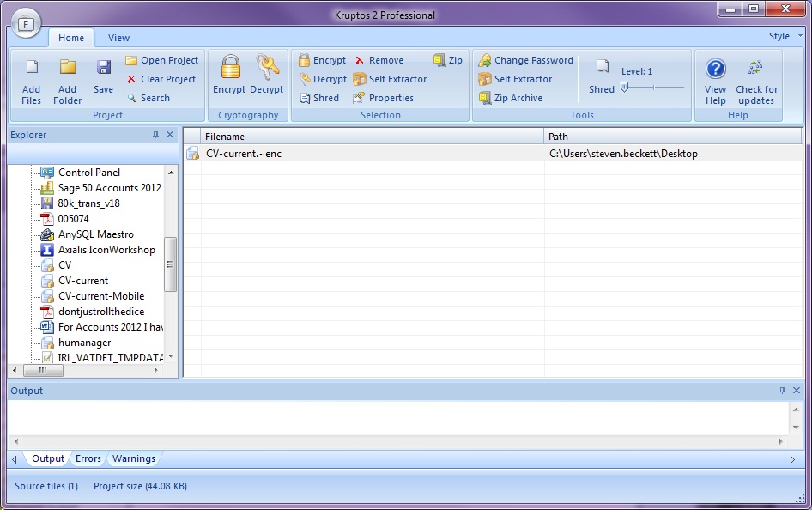
Task: Click Shred in the Selection group
Action: [x=319, y=98]
